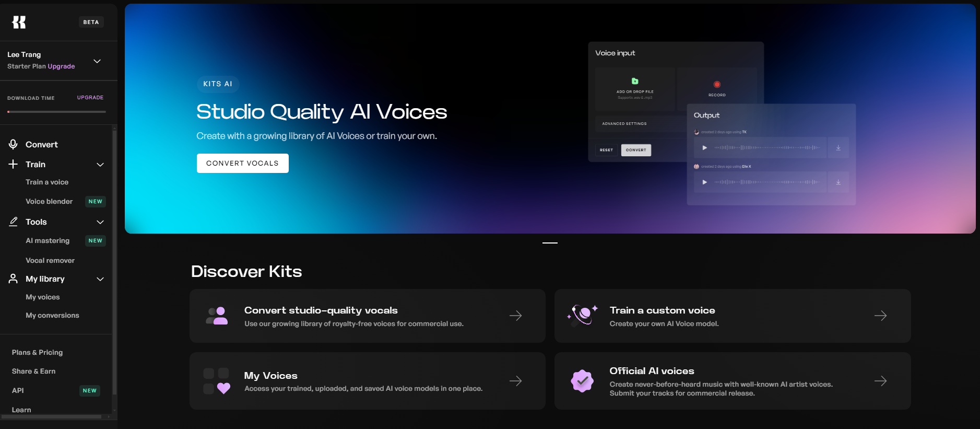Select My conversions in sidebar
Image resolution: width=980 pixels, height=429 pixels.
52,316
